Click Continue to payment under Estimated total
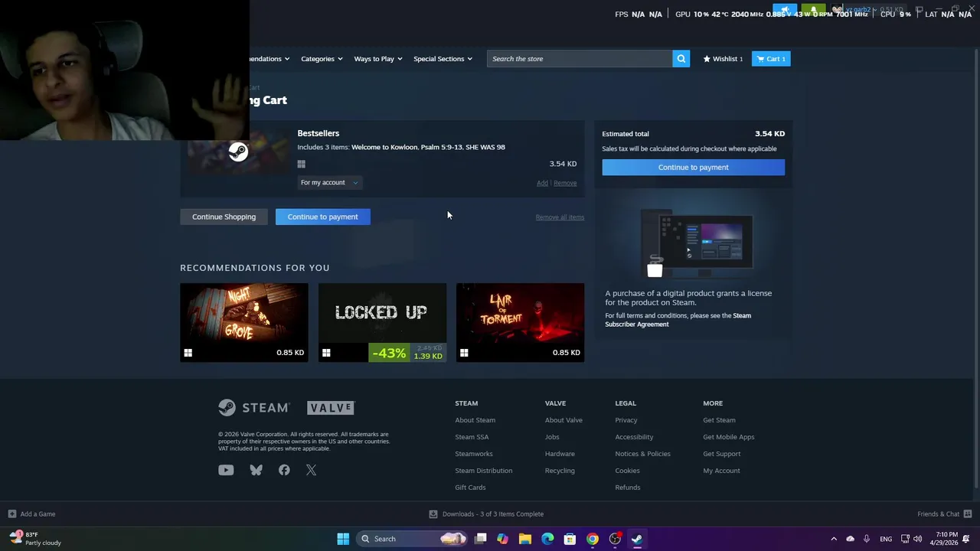The height and width of the screenshot is (551, 980). pos(693,167)
